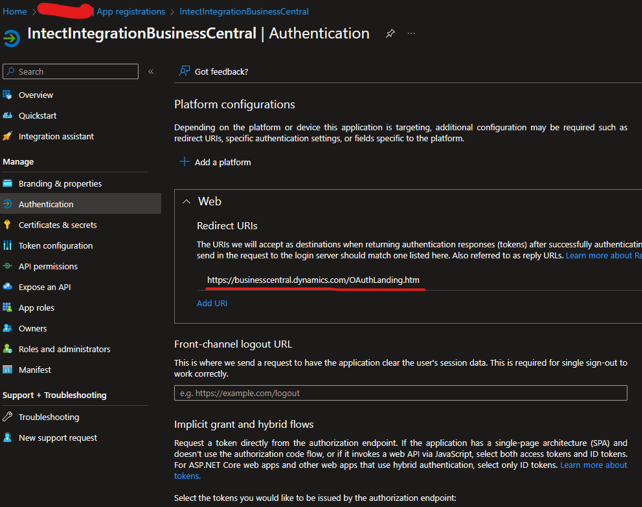Click the Expose an API cloud icon
The height and width of the screenshot is (507, 642).
pyautogui.click(x=7, y=286)
